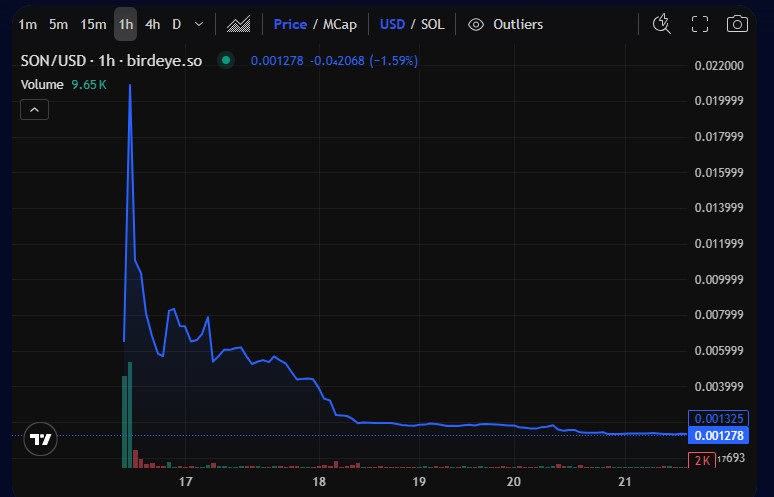Open the chart style area icon
The image size is (774, 497).
(x=238, y=24)
